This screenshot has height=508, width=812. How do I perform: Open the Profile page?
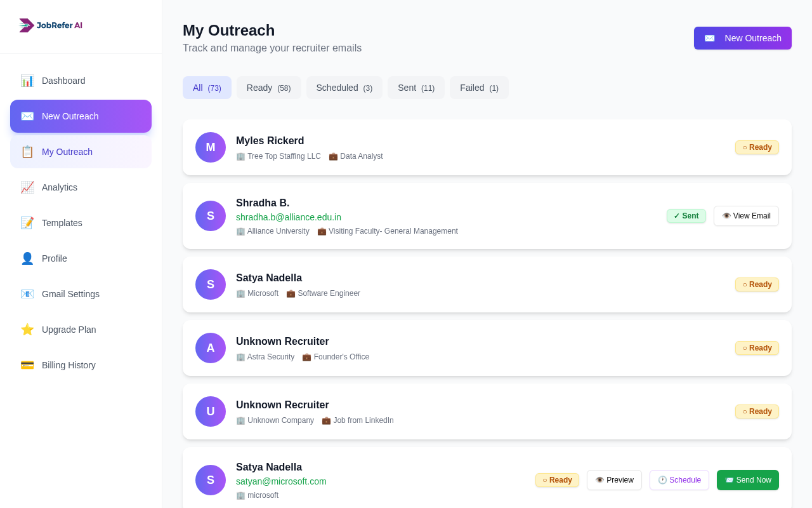click(81, 258)
